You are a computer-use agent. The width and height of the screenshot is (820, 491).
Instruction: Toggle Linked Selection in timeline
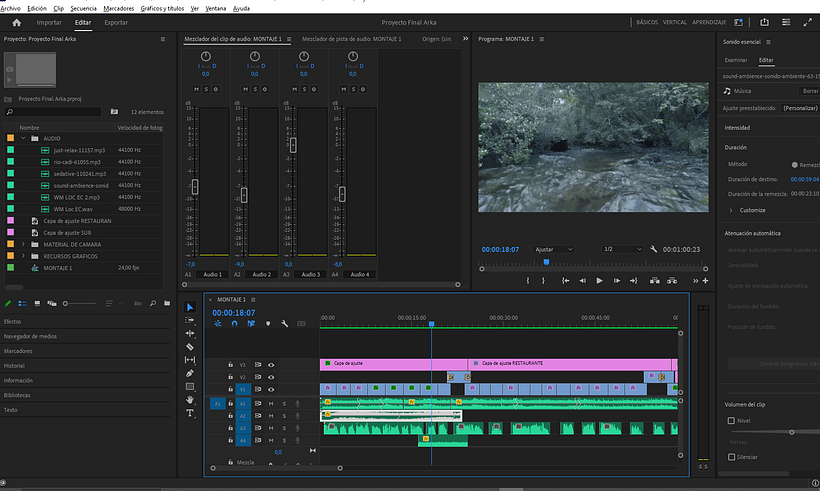pos(251,324)
